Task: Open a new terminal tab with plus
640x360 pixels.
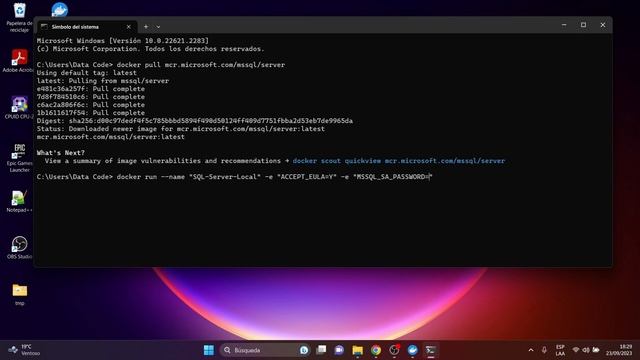Action: 146,27
